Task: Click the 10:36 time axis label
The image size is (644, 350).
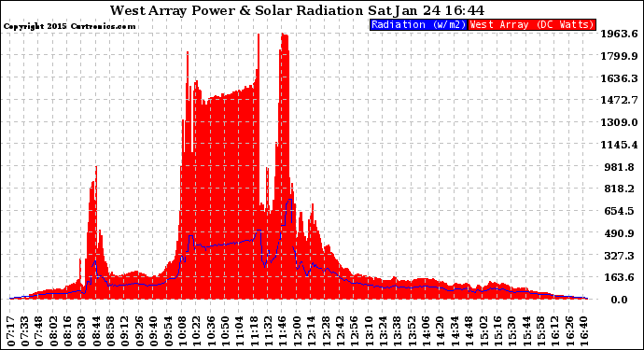Action: click(211, 331)
